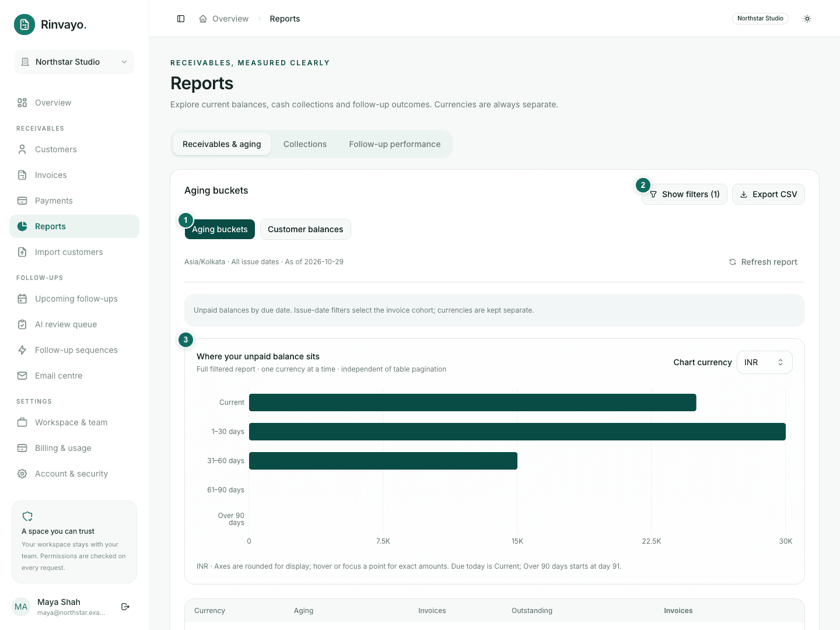This screenshot has height=630, width=840.
Task: Click the Northstar Studio badge in header
Action: [x=760, y=19]
